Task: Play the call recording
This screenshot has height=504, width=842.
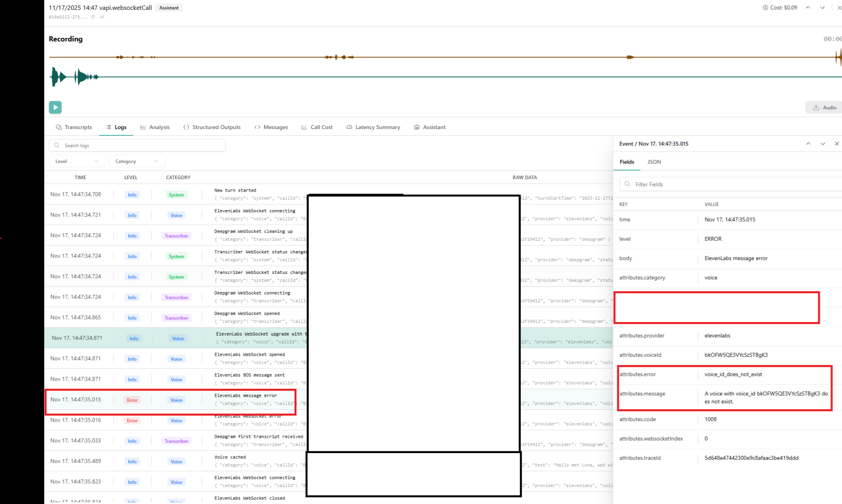Action: (55, 107)
